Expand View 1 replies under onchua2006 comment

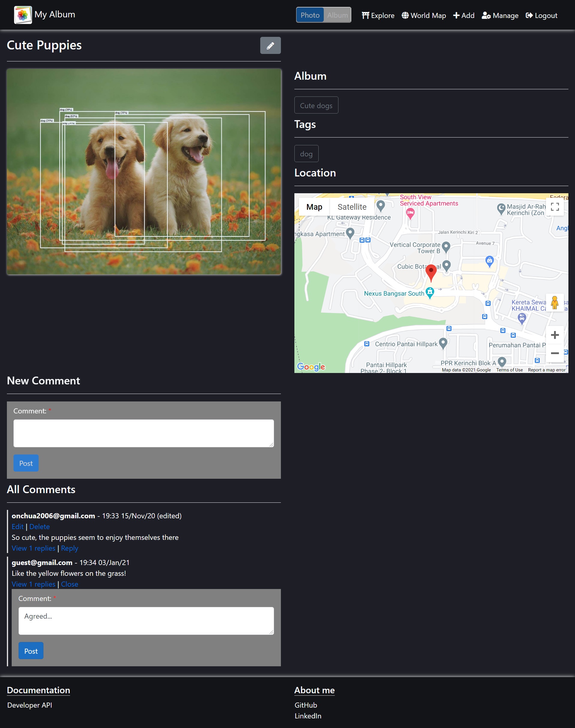pyautogui.click(x=33, y=548)
